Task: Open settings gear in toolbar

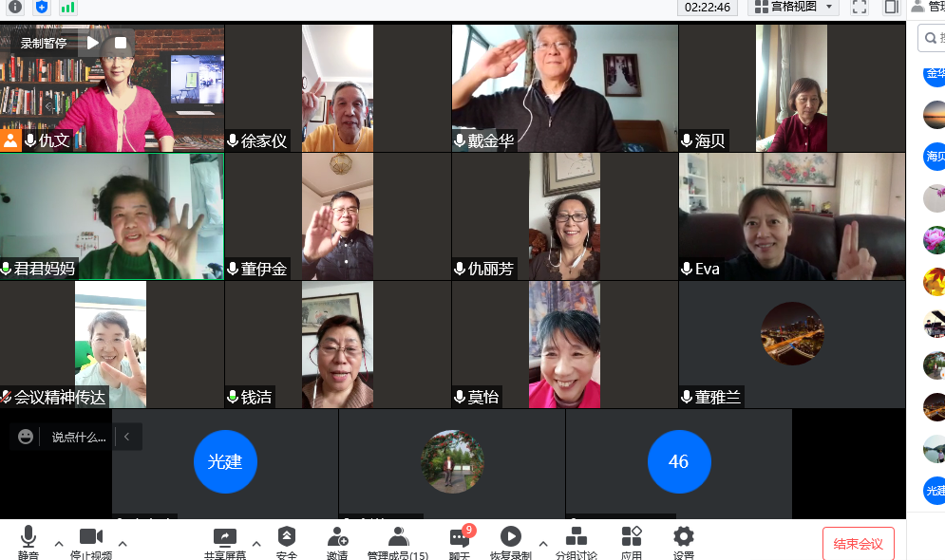Action: pos(683,541)
